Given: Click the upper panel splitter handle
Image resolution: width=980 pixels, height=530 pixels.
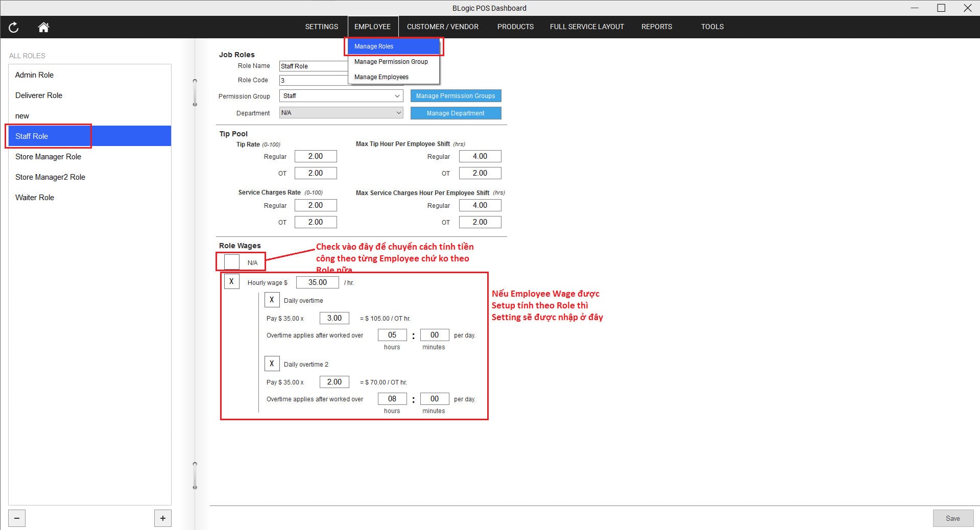Looking at the screenshot, I should (195, 92).
